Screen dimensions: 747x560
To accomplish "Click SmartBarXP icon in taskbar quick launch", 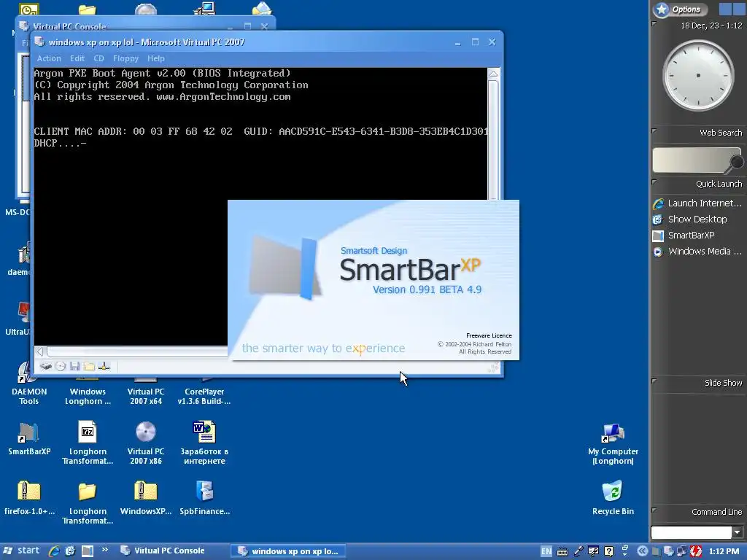I will tap(88, 551).
